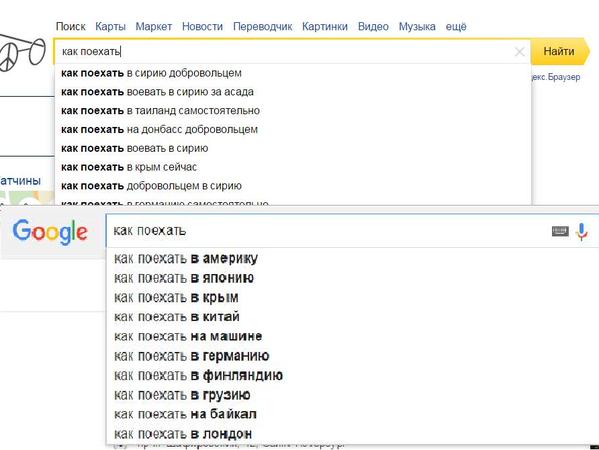Open Google virtual keyboard icon

[x=560, y=231]
